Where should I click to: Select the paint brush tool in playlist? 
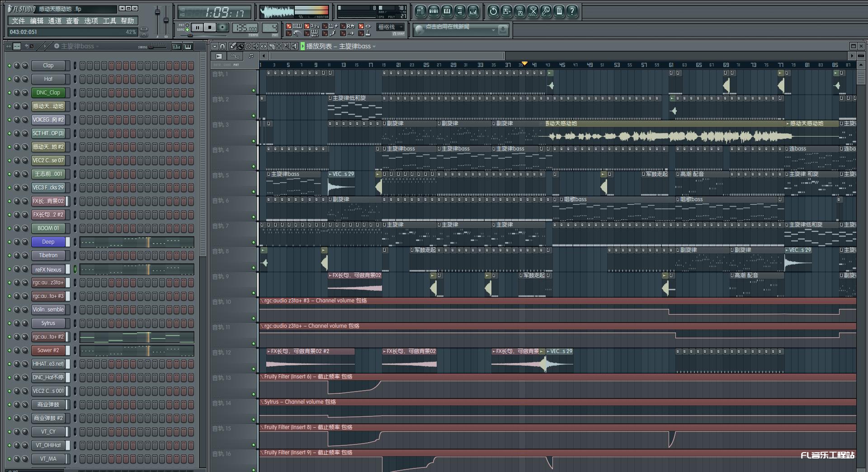(x=241, y=46)
